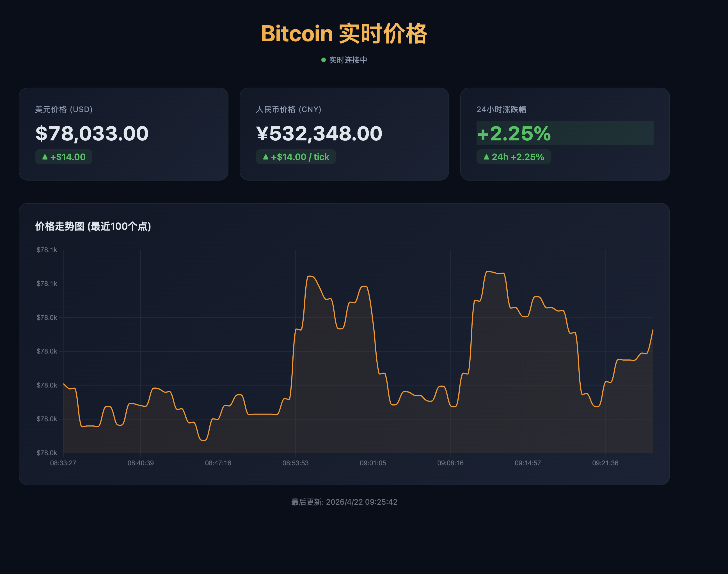Click the large green +2.25% value
This screenshot has height=574, width=728.
click(x=514, y=133)
